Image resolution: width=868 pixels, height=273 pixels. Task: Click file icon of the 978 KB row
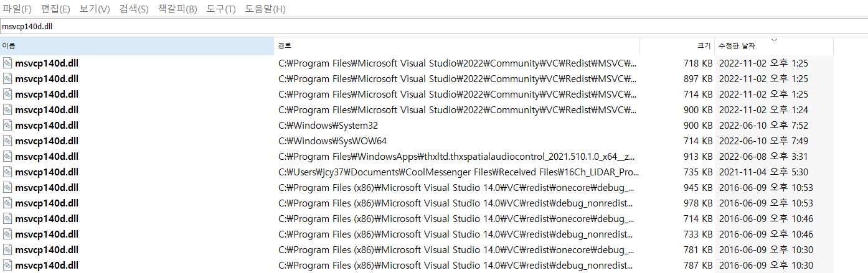7,203
